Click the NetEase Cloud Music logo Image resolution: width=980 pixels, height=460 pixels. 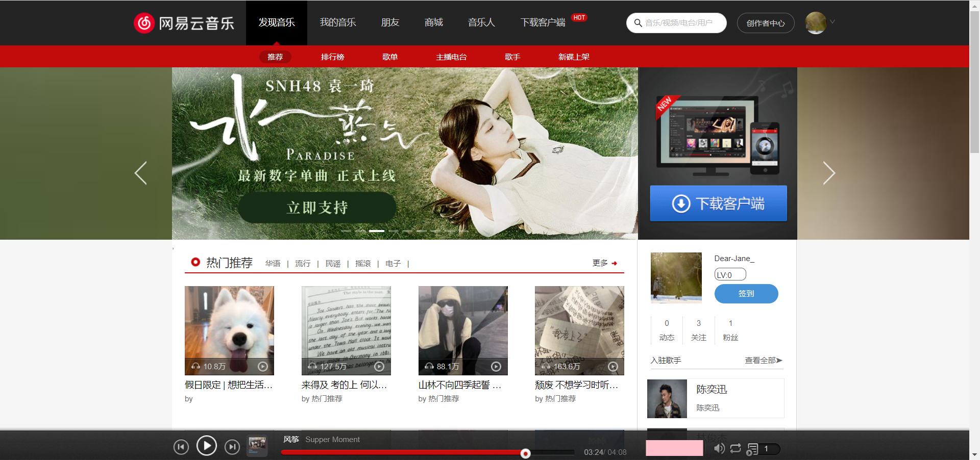[x=184, y=22]
